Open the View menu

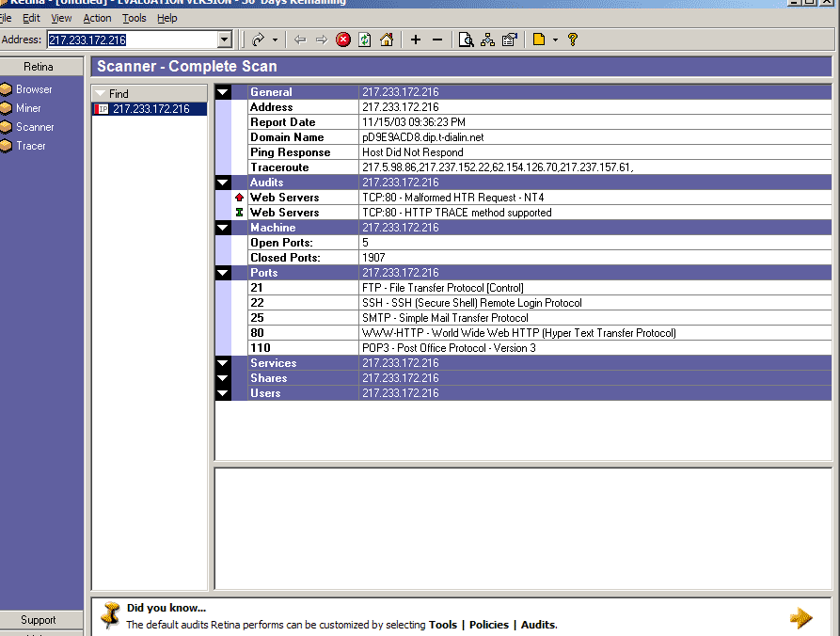61,18
